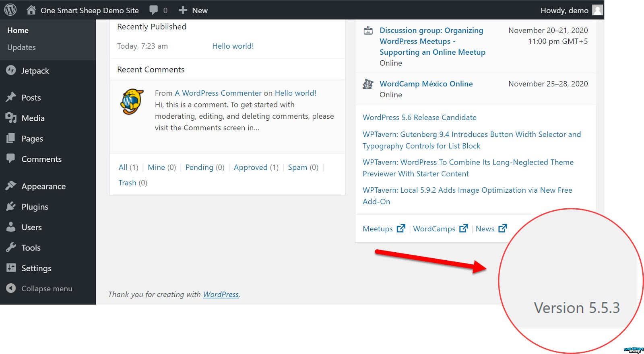Screen dimensions: 644x354
Task: Open the Tools menu label
Action: 31,248
